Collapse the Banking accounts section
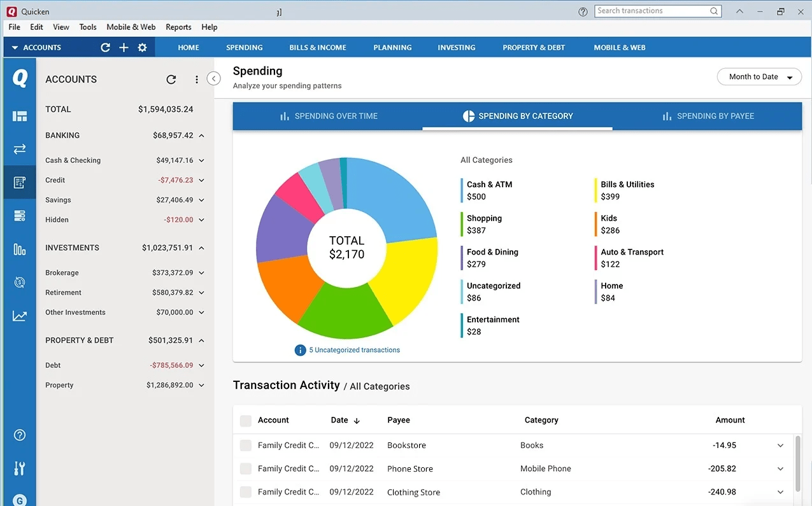 (x=201, y=136)
